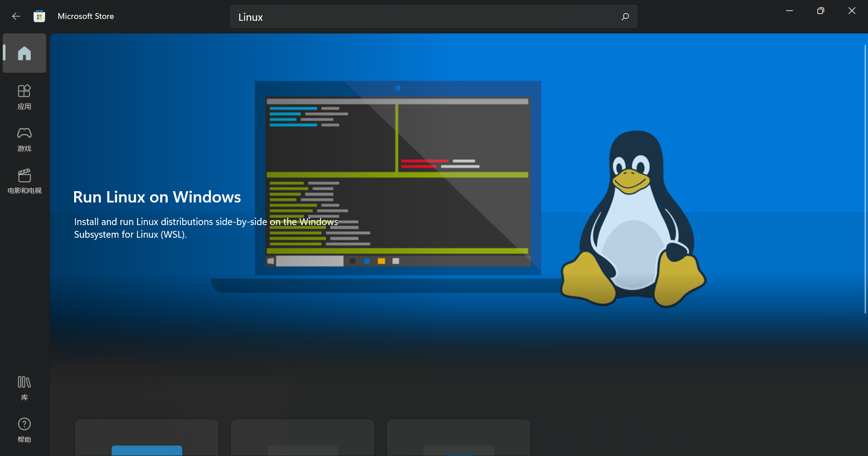This screenshot has width=868, height=456.
Task: Open the second app card at bottom
Action: (302, 437)
